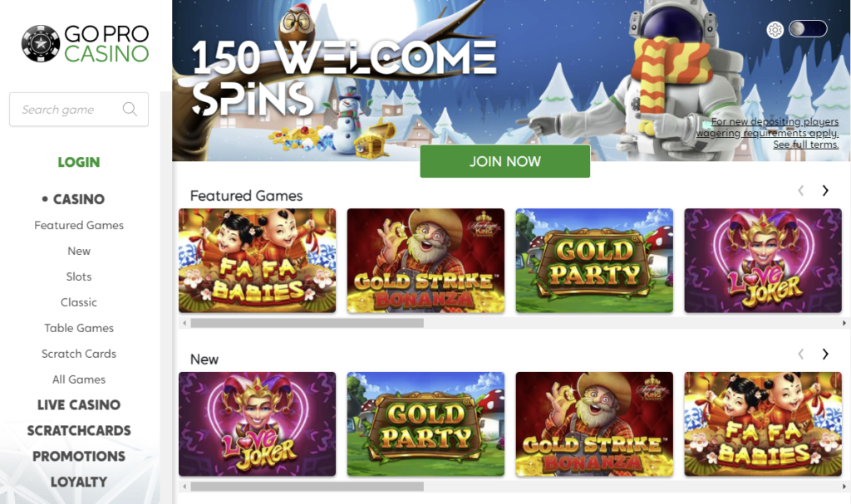Click the Login link
Viewport: 851px width, 504px height.
point(79,162)
